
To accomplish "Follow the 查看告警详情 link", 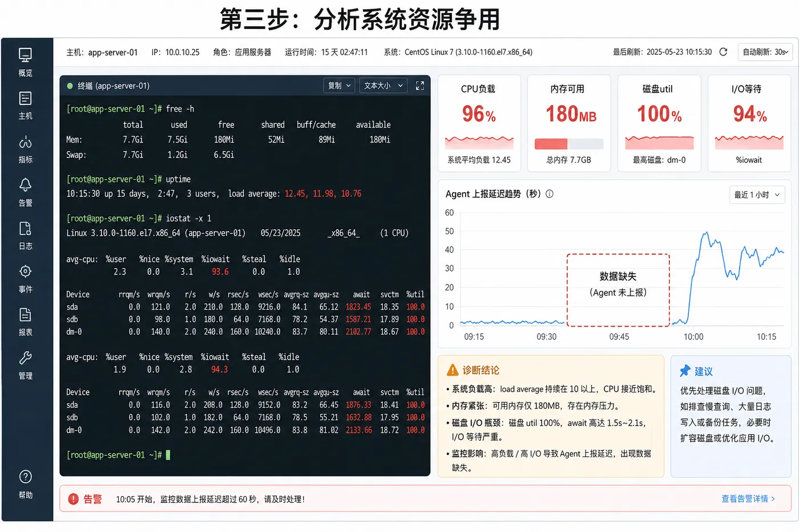I will tap(748, 499).
